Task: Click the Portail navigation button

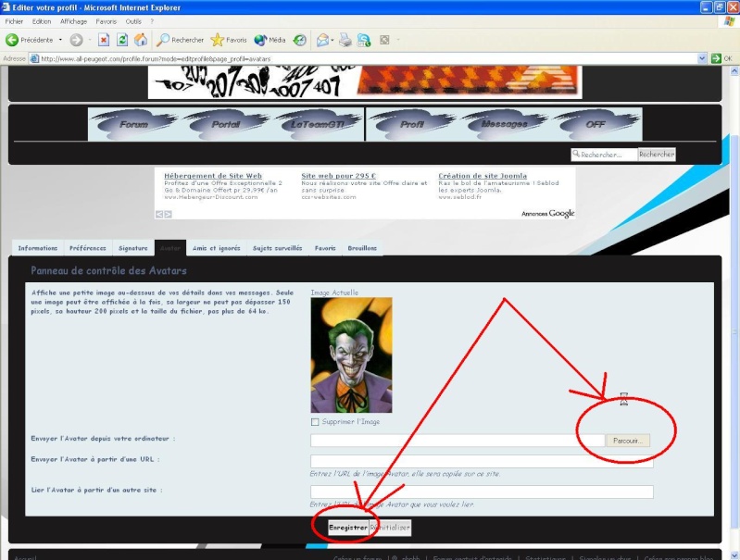Action: (226, 125)
